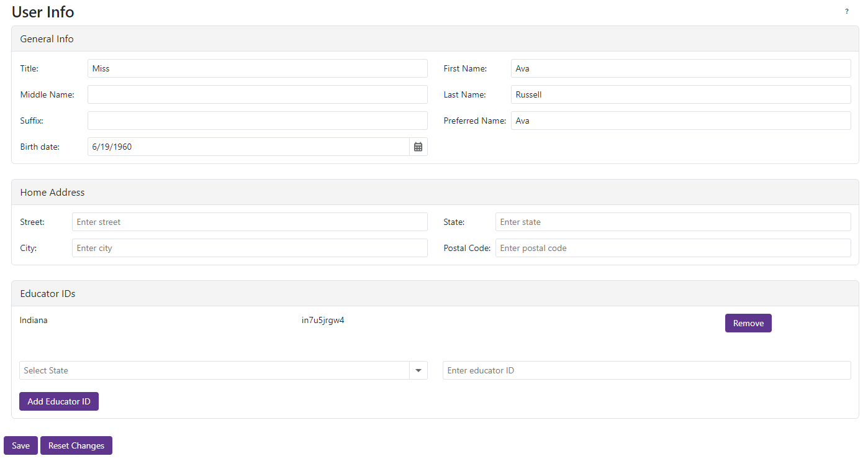The image size is (868, 461).
Task: Click the Enter educator ID field
Action: [646, 370]
